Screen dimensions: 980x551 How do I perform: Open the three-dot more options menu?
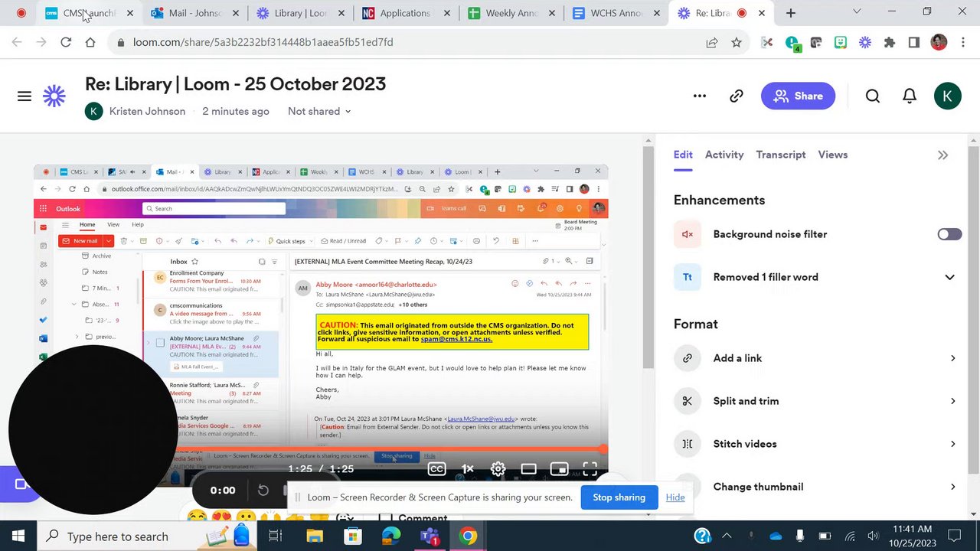(699, 96)
